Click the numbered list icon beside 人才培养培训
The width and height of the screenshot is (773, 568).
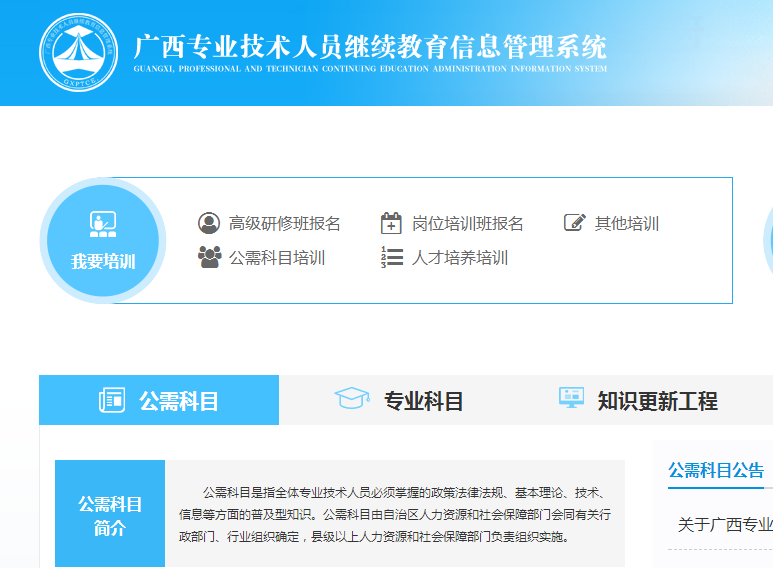coord(392,257)
